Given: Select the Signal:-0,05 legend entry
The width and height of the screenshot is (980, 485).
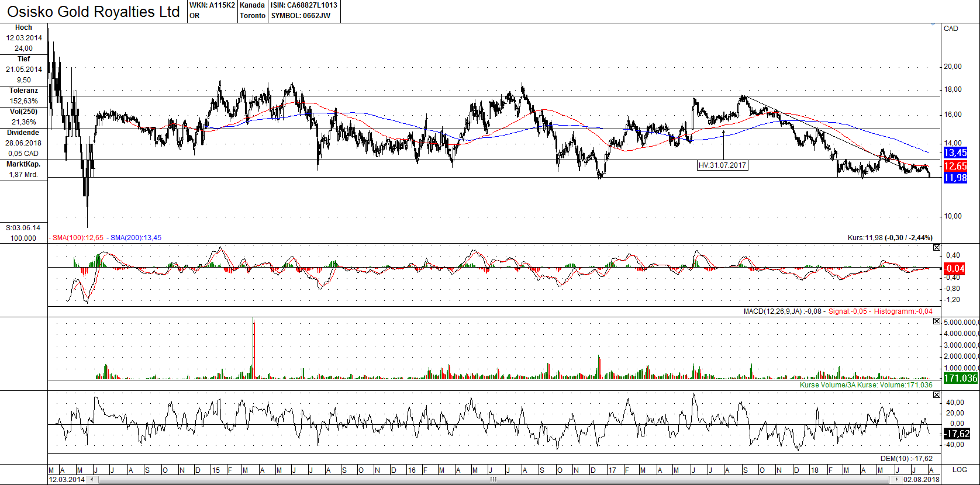Looking at the screenshot, I should coord(848,311).
